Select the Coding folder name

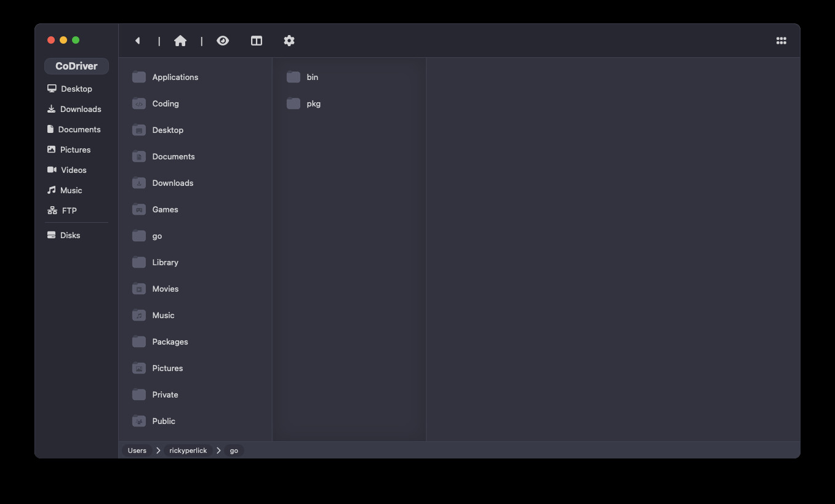point(166,103)
